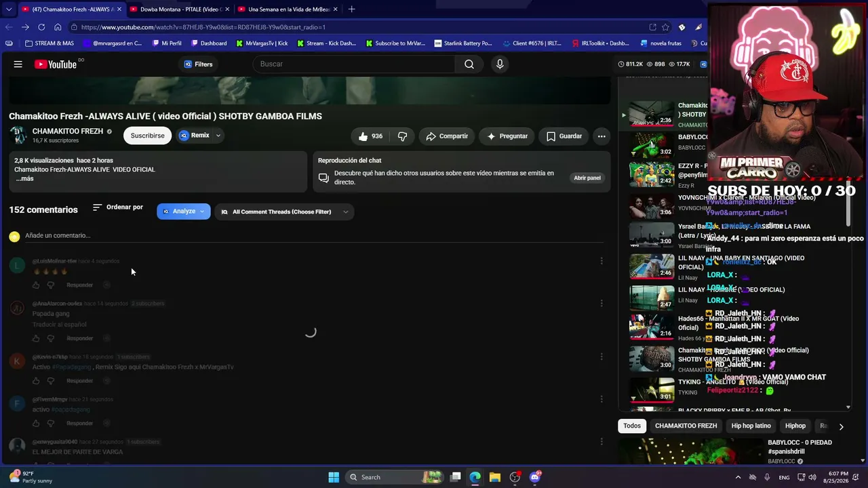Select the CHAMAKITOO FREZH chip
This screenshot has height=488, width=868.
coord(686,426)
